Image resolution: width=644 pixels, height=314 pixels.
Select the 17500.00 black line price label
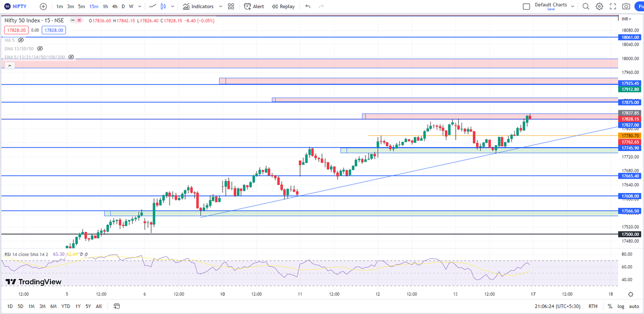pyautogui.click(x=630, y=235)
